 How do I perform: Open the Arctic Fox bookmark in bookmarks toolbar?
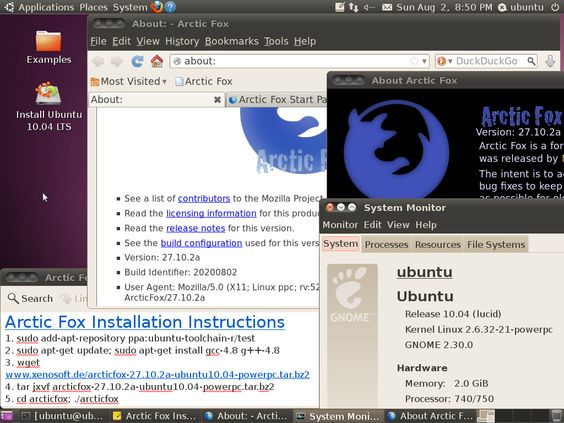[204, 81]
